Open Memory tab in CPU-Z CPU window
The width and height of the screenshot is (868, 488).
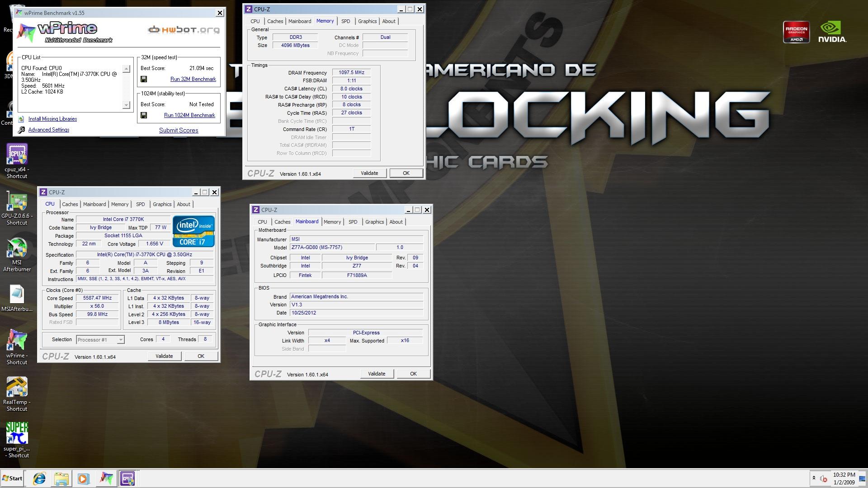pos(120,204)
